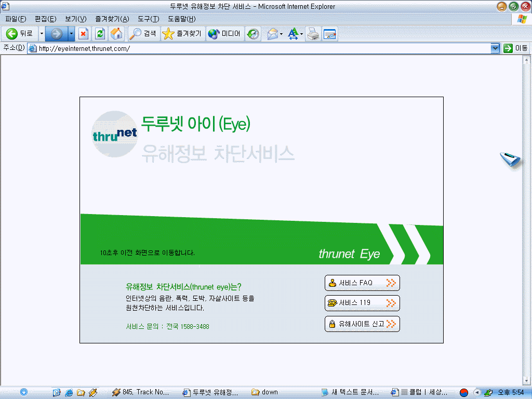
Task: Click the Text Size icon
Action: pyautogui.click(x=293, y=34)
